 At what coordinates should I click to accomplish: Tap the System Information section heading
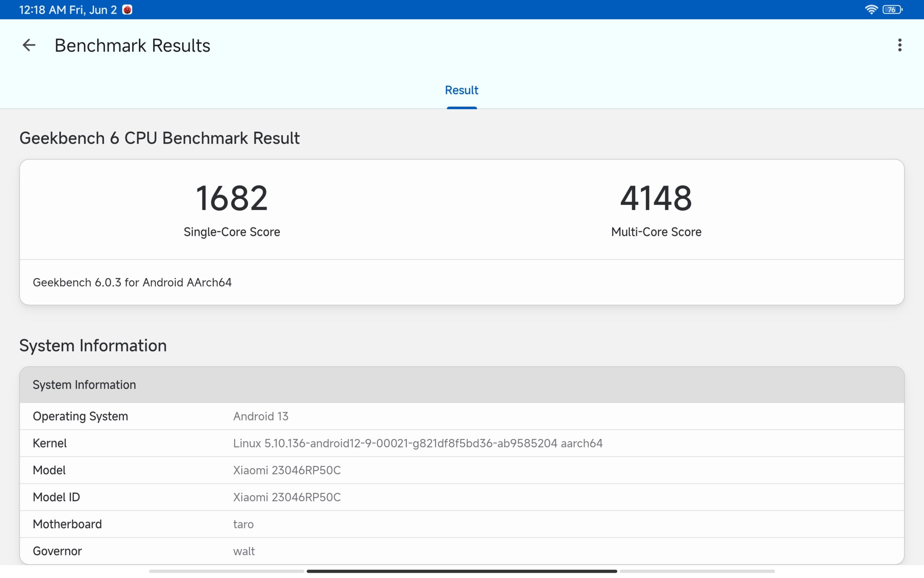pos(93,346)
